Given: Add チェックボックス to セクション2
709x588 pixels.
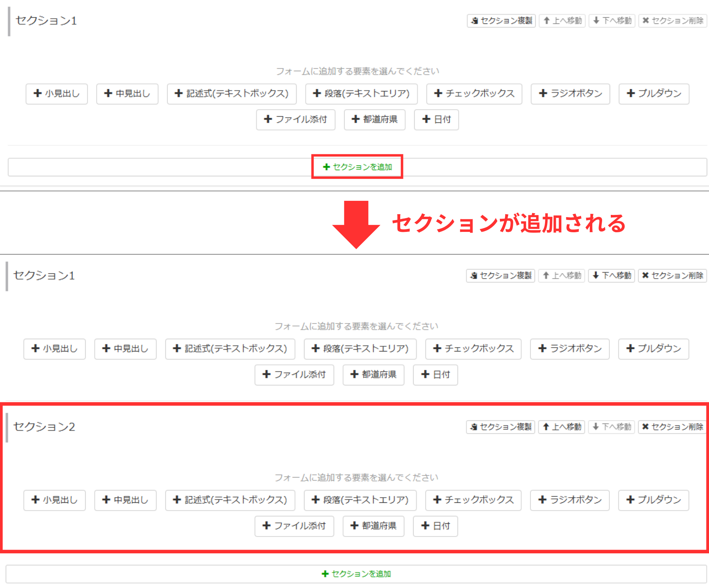Looking at the screenshot, I should (473, 500).
